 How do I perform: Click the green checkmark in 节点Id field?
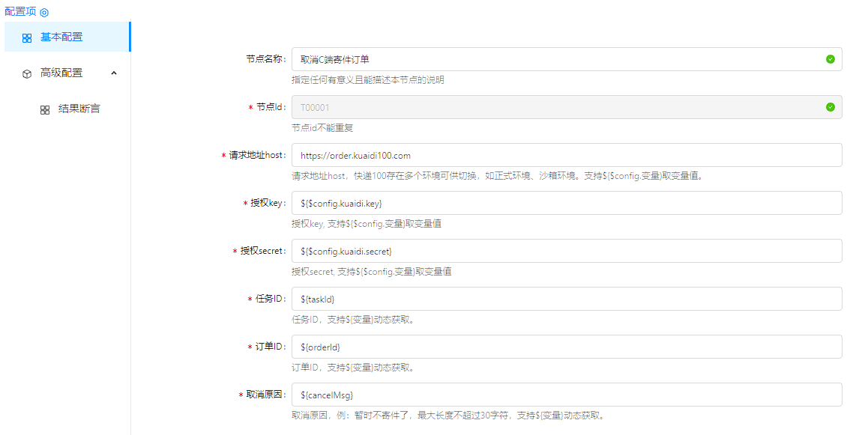coord(830,107)
